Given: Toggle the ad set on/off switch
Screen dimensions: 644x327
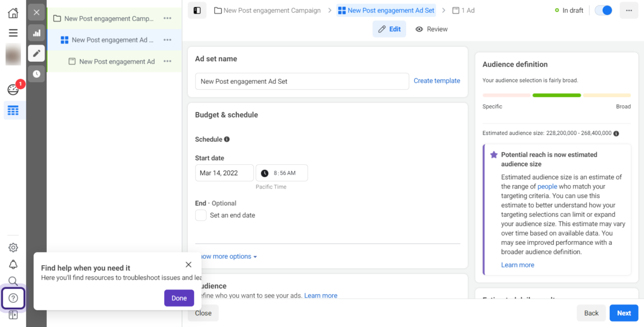Looking at the screenshot, I should pyautogui.click(x=603, y=10).
